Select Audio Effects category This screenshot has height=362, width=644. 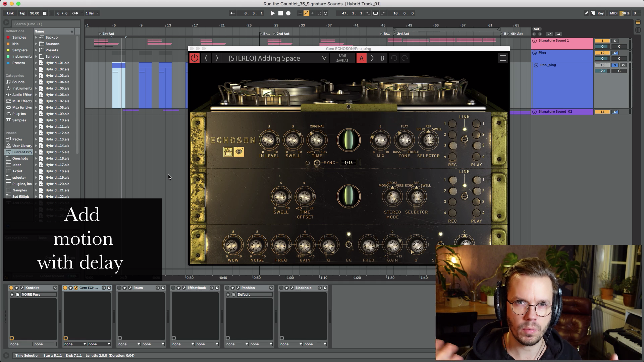pyautogui.click(x=19, y=95)
